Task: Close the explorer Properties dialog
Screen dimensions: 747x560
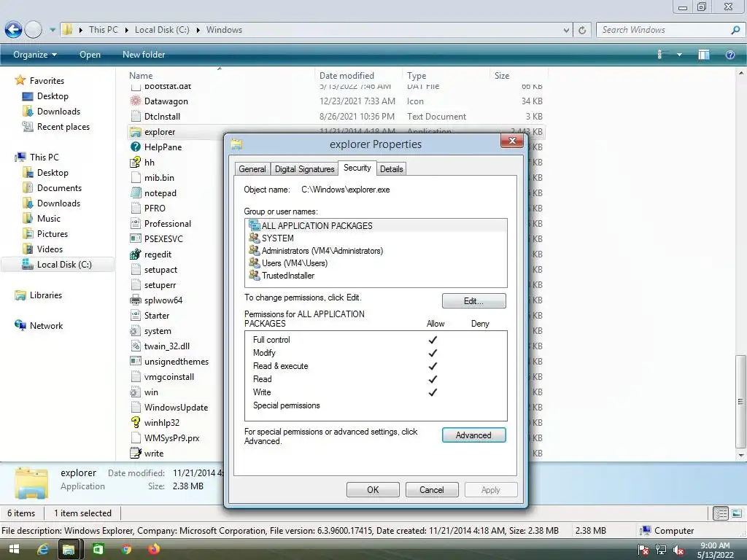Action: coord(512,141)
